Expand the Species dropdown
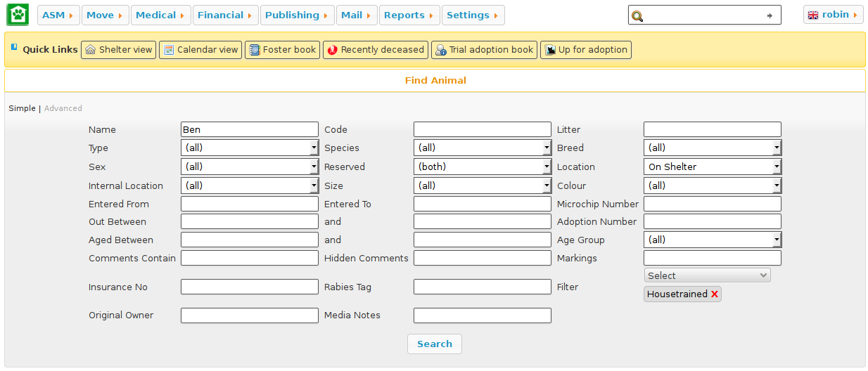This screenshot has height=371, width=868. point(482,148)
